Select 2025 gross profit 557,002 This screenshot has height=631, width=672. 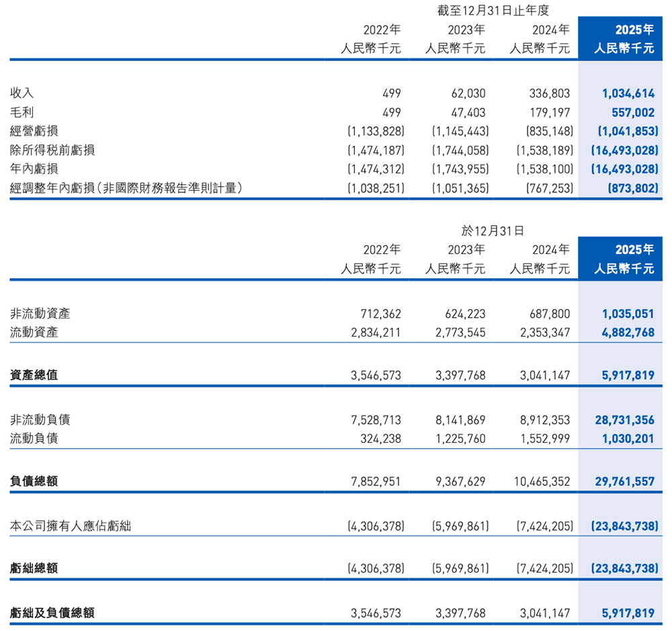click(633, 112)
